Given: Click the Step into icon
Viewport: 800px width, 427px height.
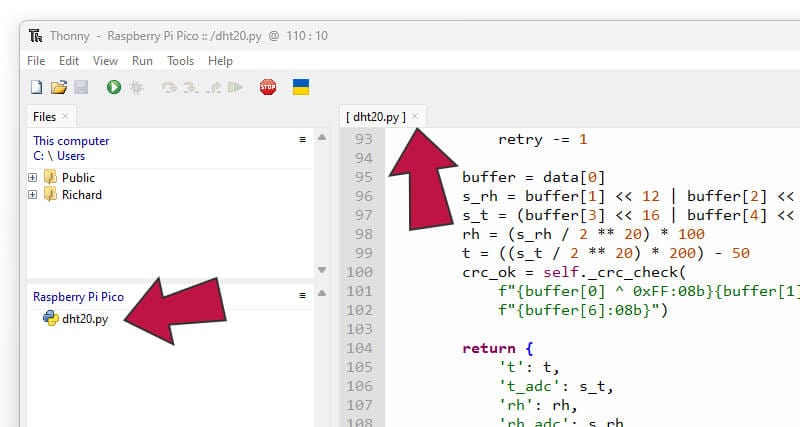Looking at the screenshot, I should [191, 88].
